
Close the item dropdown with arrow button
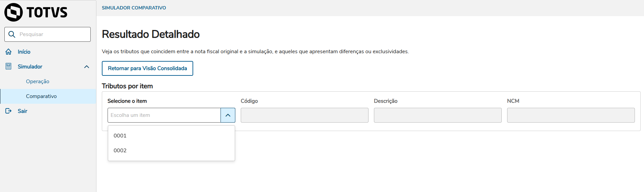[228, 115]
